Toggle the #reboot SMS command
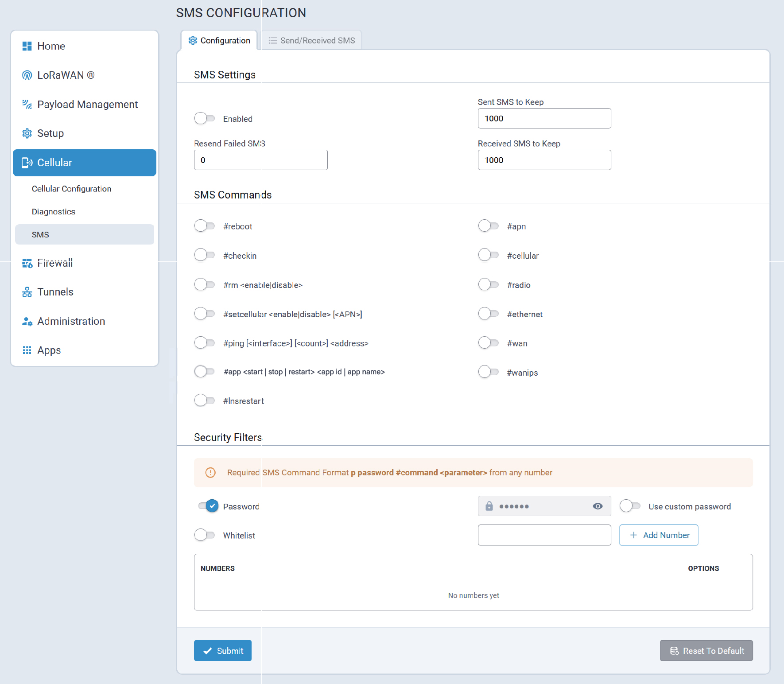 point(205,226)
